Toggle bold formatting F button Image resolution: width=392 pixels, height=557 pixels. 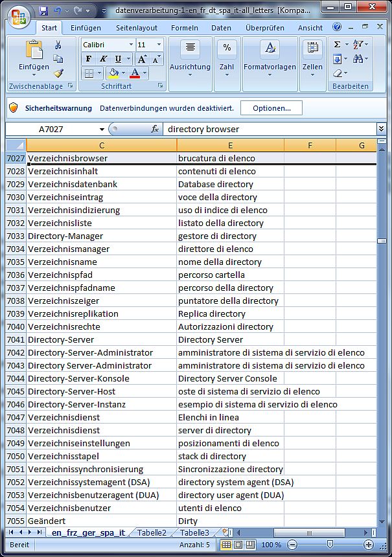[x=89, y=59]
